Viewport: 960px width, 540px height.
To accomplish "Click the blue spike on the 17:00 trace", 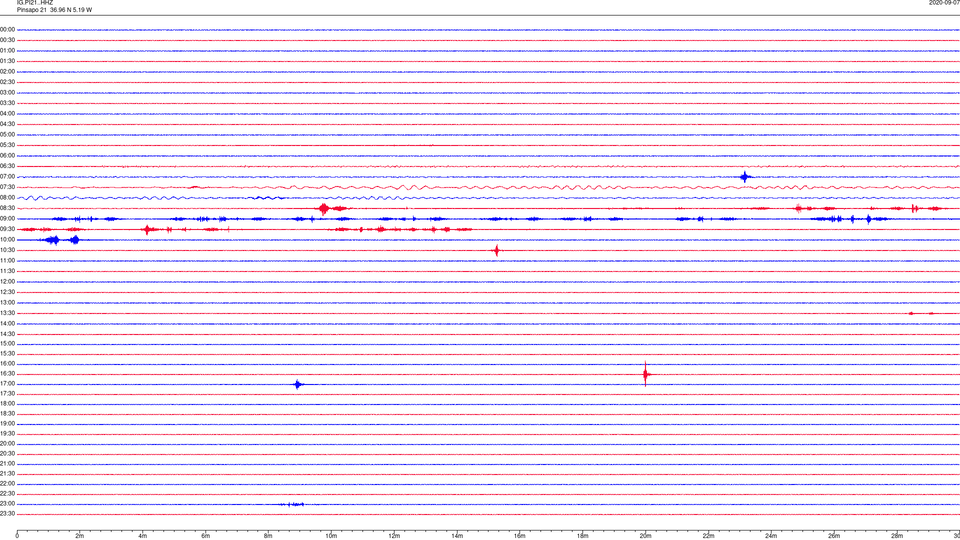I will coord(298,384).
